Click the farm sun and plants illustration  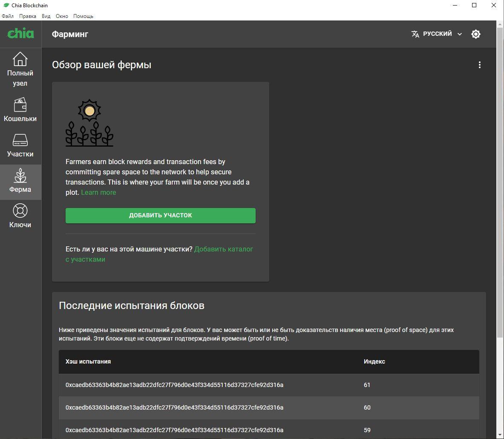click(x=89, y=122)
